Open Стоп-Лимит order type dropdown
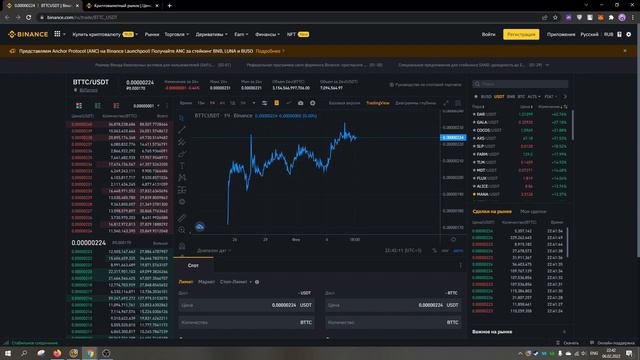The image size is (640, 360). 236,282
